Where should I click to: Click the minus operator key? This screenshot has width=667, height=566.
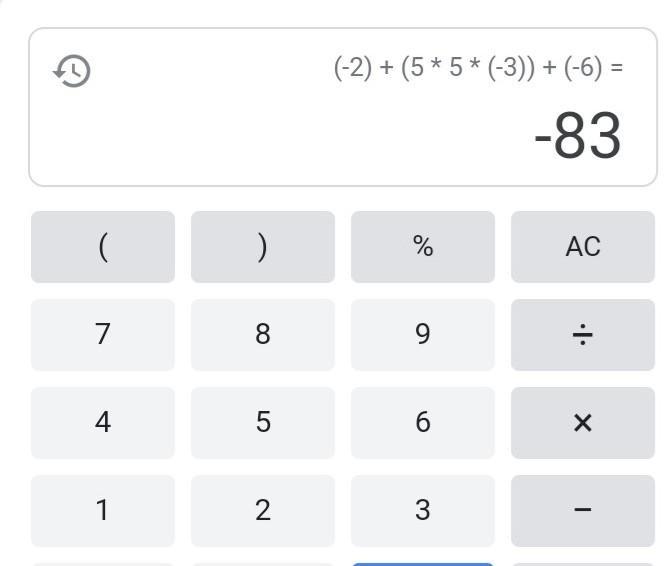[583, 511]
